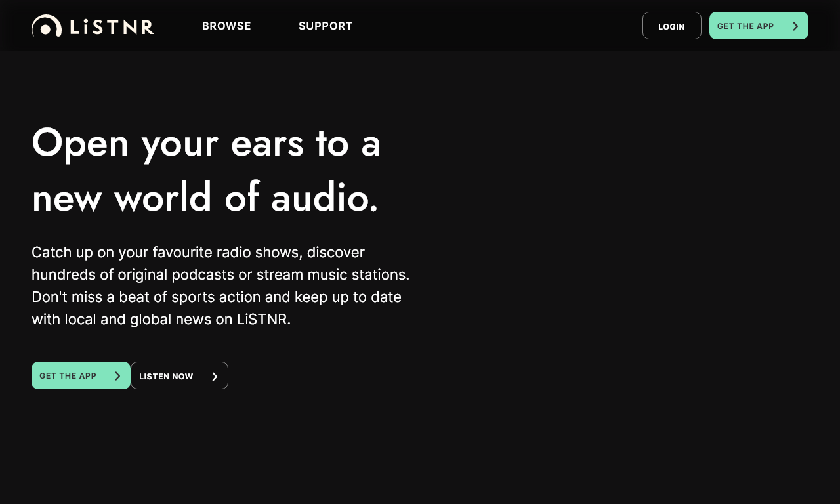Viewport: 840px width, 504px height.
Task: Click the LiSTNR wordmark in the header
Action: point(112,26)
